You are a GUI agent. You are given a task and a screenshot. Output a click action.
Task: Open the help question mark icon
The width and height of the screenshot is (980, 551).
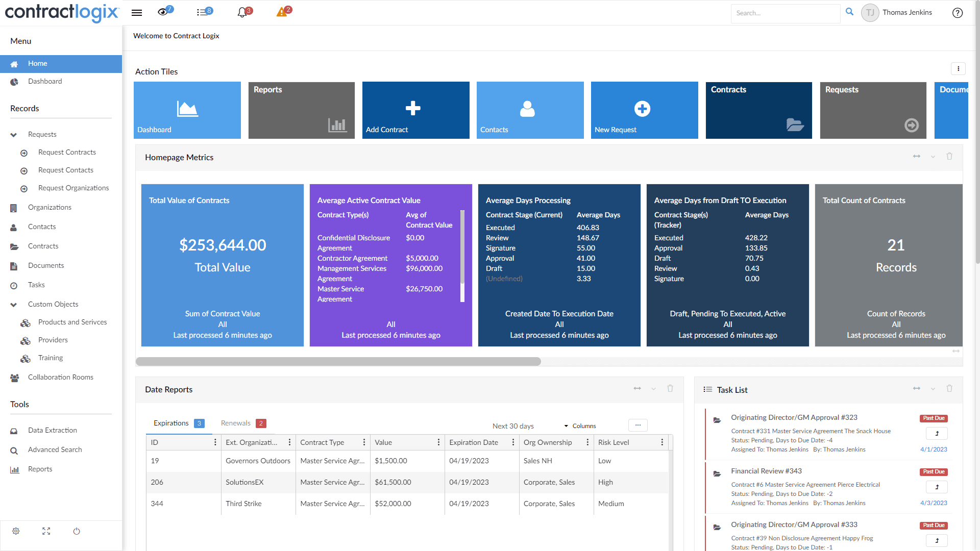[x=958, y=13]
